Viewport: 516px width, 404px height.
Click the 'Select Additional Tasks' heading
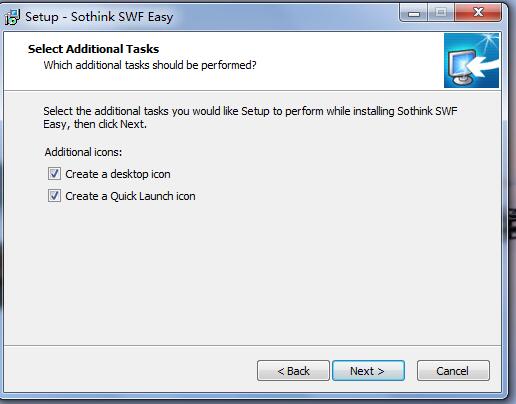point(93,49)
